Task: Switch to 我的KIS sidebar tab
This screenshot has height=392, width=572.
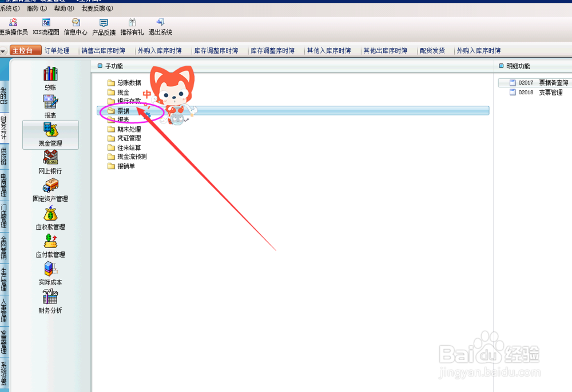Action: coord(3,96)
